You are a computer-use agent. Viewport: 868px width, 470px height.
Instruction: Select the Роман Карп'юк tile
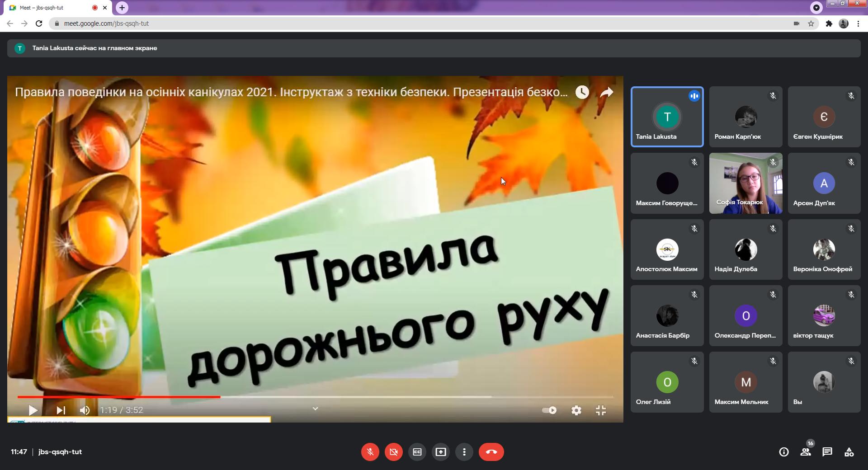click(x=746, y=117)
